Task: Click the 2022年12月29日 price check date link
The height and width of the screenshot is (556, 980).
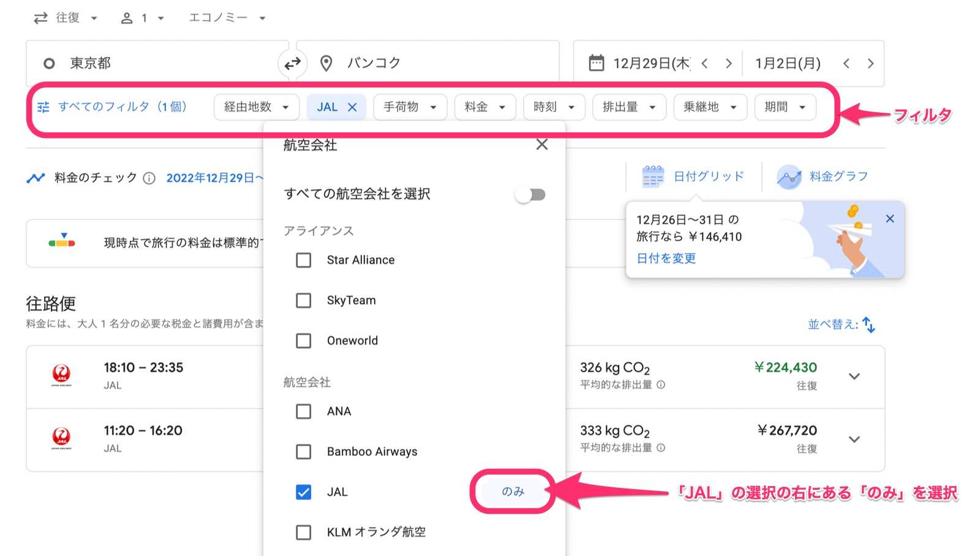Action: [214, 178]
